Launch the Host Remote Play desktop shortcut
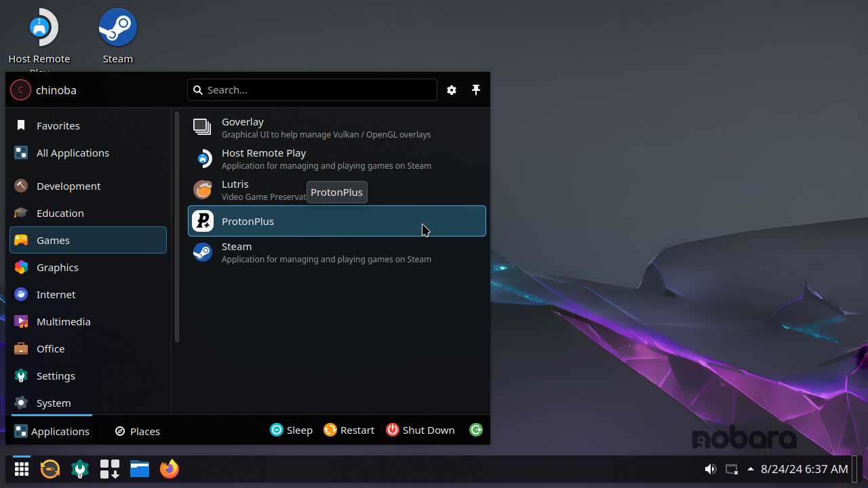This screenshot has width=868, height=488. pyautogui.click(x=39, y=39)
